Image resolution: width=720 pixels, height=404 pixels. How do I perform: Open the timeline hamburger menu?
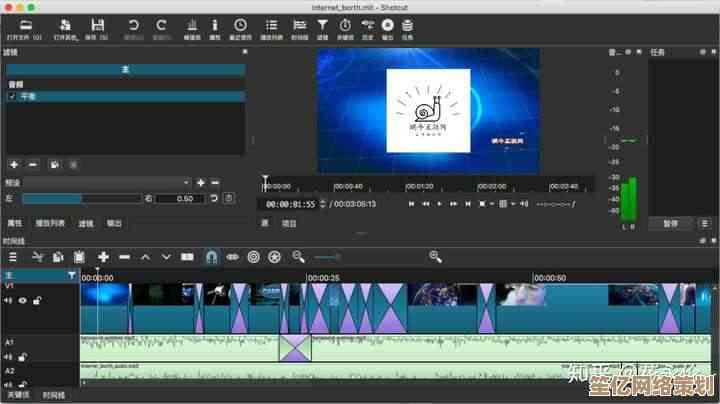pyautogui.click(x=13, y=257)
